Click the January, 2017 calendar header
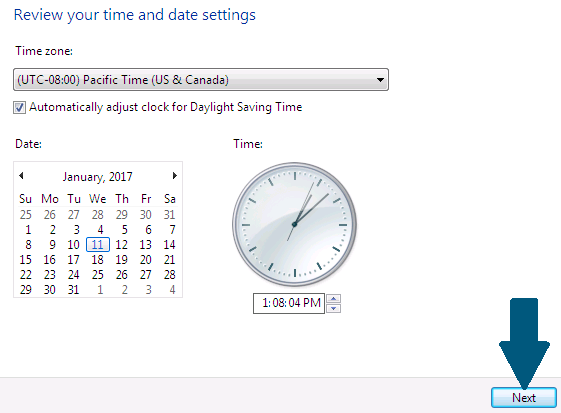This screenshot has height=413, width=561. point(97,176)
